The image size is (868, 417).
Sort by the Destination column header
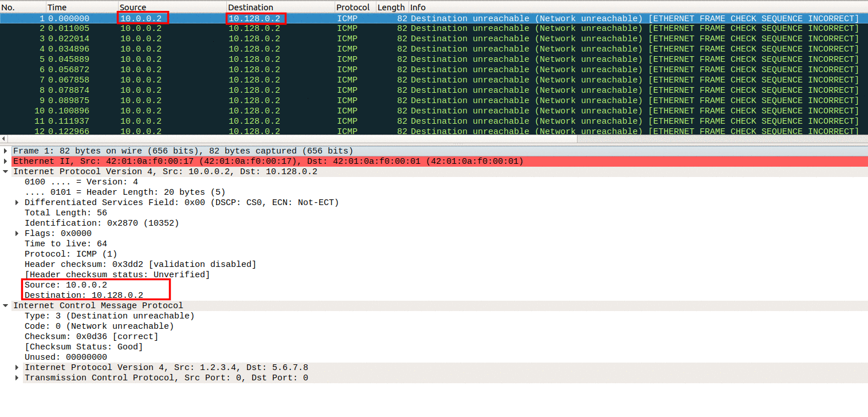[281, 7]
